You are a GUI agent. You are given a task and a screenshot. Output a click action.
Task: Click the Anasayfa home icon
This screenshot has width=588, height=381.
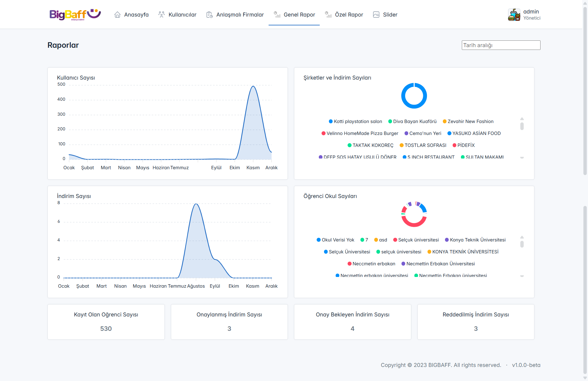click(117, 15)
